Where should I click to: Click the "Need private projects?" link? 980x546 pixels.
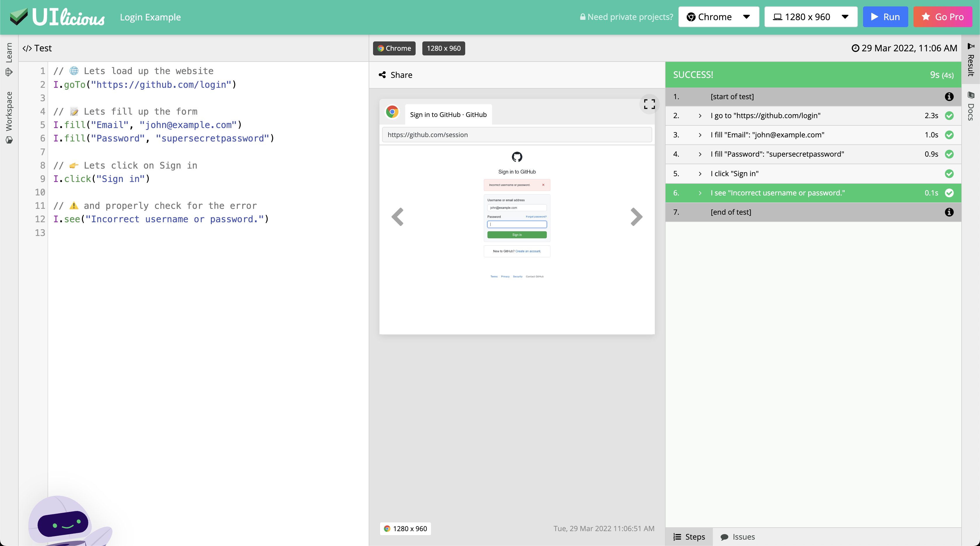click(626, 17)
